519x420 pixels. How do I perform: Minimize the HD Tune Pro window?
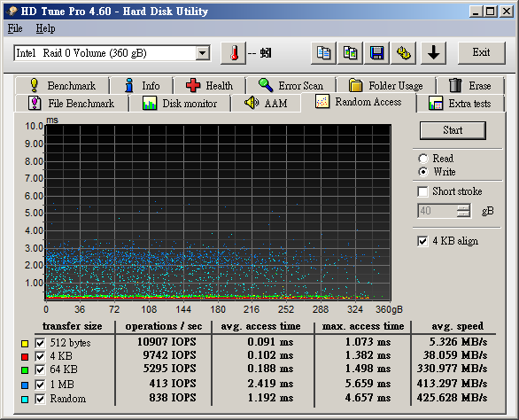coord(476,12)
